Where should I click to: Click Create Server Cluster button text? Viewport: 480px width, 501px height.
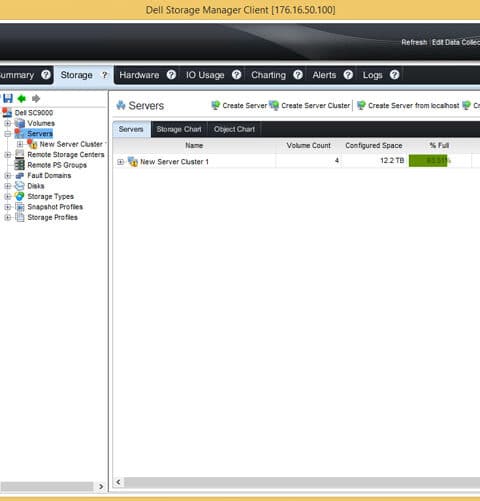point(316,105)
